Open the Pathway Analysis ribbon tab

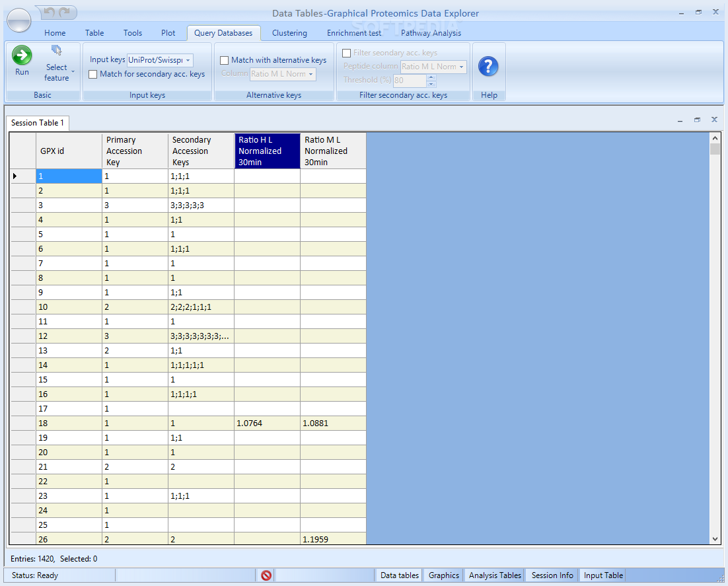click(431, 33)
